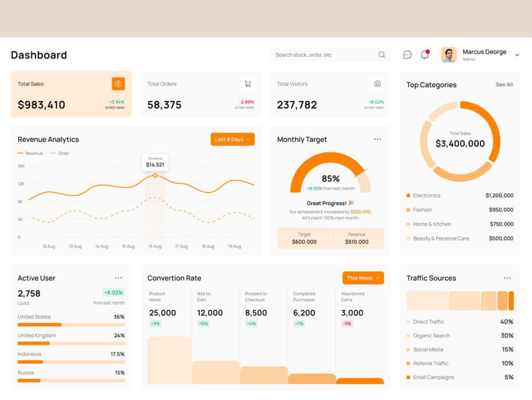Screen dimensions: 532x400
Task: Click the 2,758 active users count
Action: pyautogui.click(x=29, y=293)
